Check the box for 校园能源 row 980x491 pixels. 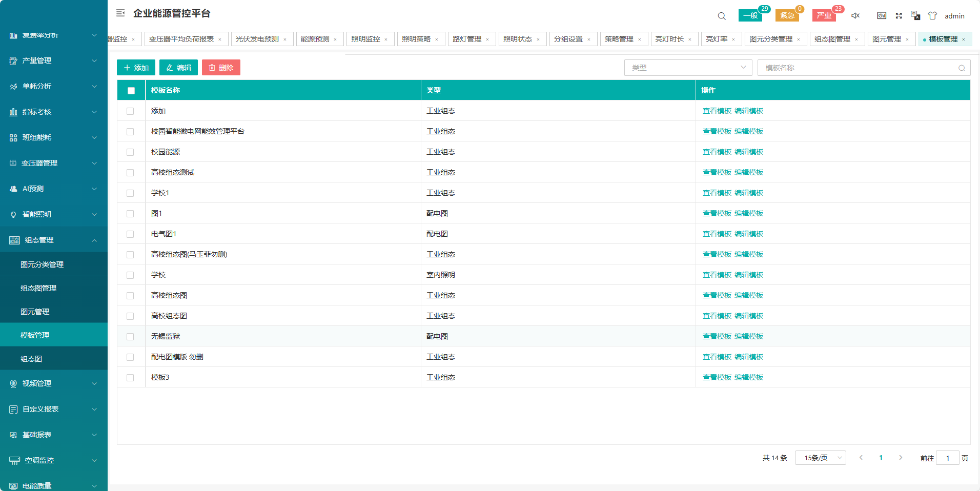[130, 152]
